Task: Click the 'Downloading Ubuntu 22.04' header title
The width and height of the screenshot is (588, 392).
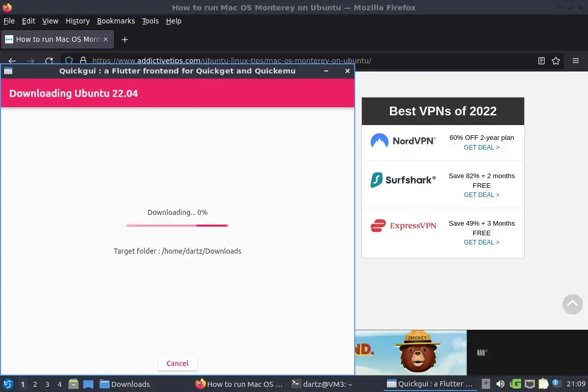Action: point(73,93)
